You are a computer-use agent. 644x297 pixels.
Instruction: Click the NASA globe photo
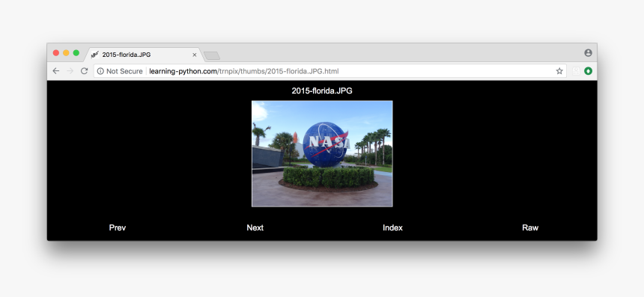pyautogui.click(x=322, y=153)
